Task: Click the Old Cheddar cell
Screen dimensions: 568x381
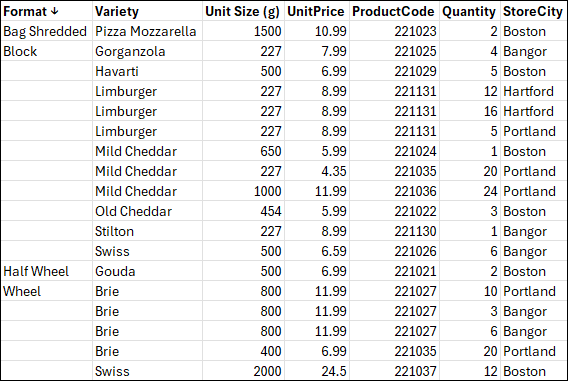Action: click(147, 211)
